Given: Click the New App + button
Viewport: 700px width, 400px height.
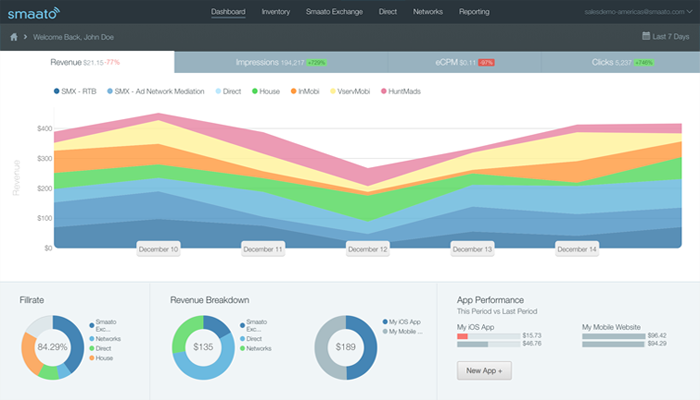Looking at the screenshot, I should (484, 371).
